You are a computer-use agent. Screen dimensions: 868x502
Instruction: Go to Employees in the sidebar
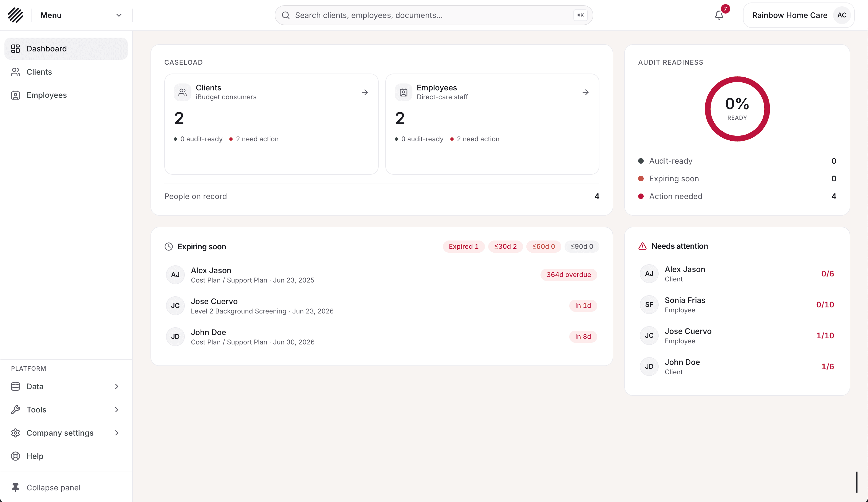click(66, 95)
